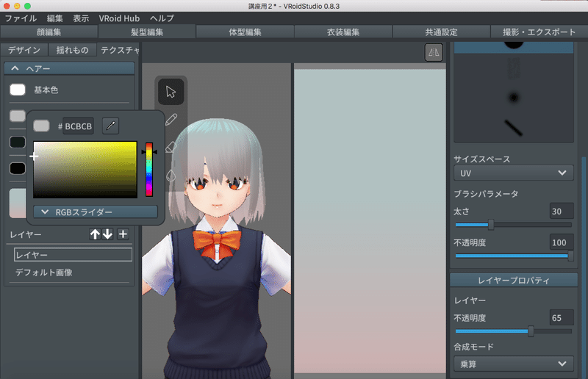Open the 揺れもの sub-tab
This screenshot has width=588, height=379.
(72, 50)
